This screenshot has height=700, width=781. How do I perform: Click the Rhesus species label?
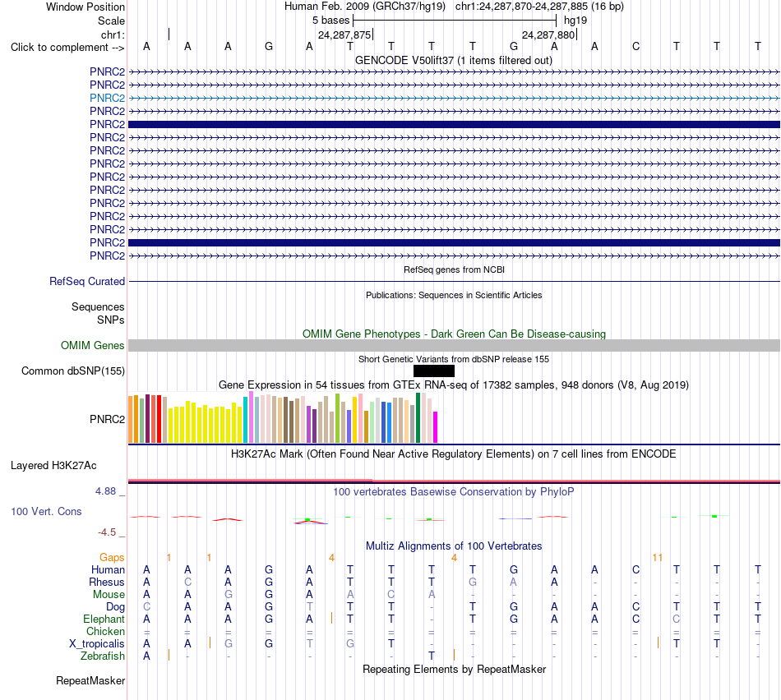point(107,582)
